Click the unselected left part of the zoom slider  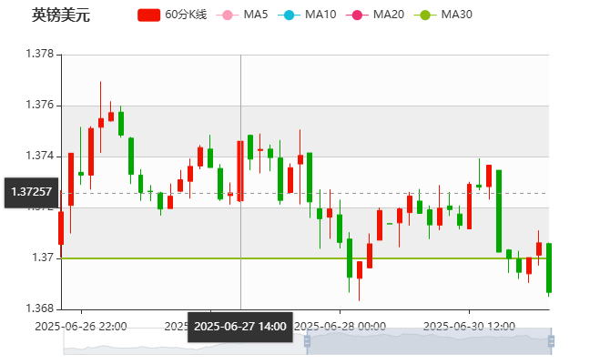click(x=185, y=341)
